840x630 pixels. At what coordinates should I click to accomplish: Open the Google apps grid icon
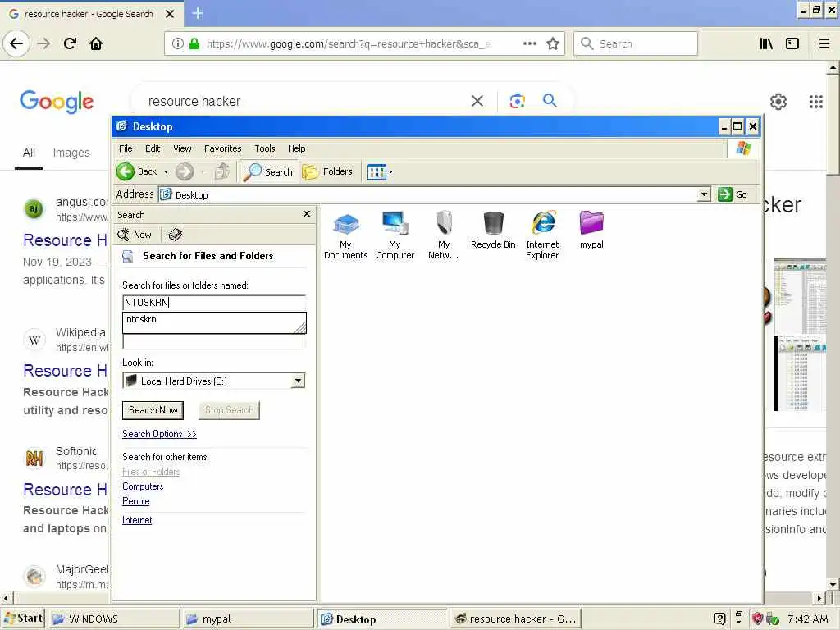(x=816, y=101)
